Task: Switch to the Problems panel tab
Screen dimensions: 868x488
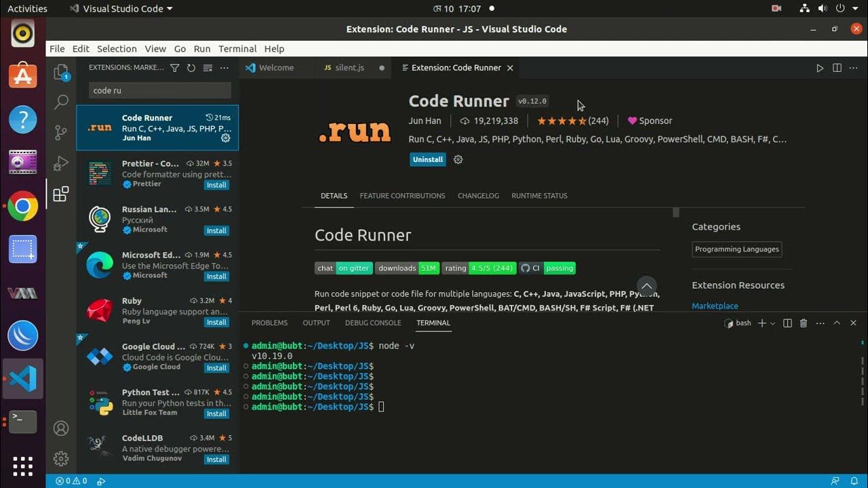Action: [x=269, y=323]
